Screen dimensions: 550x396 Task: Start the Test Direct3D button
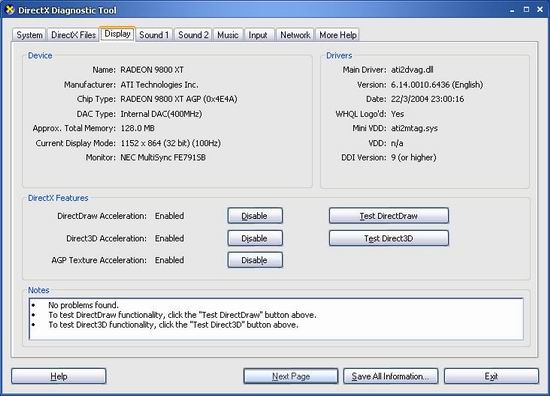click(x=389, y=238)
